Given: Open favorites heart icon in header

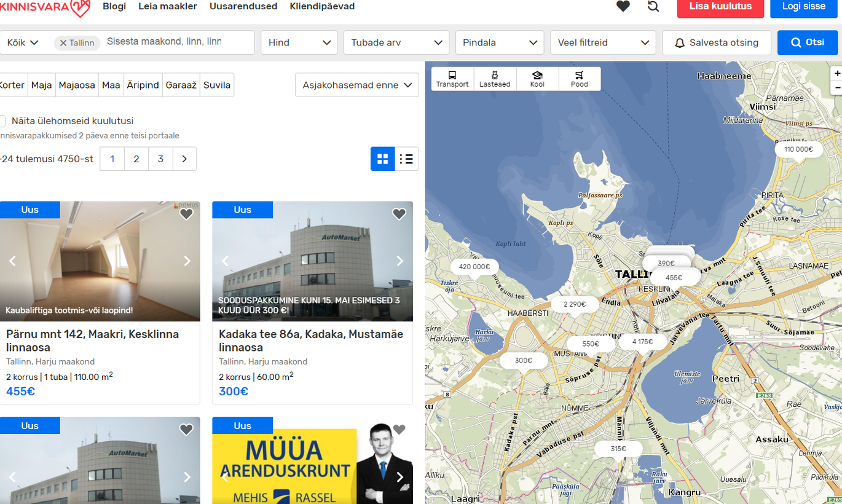Looking at the screenshot, I should click(x=623, y=6).
